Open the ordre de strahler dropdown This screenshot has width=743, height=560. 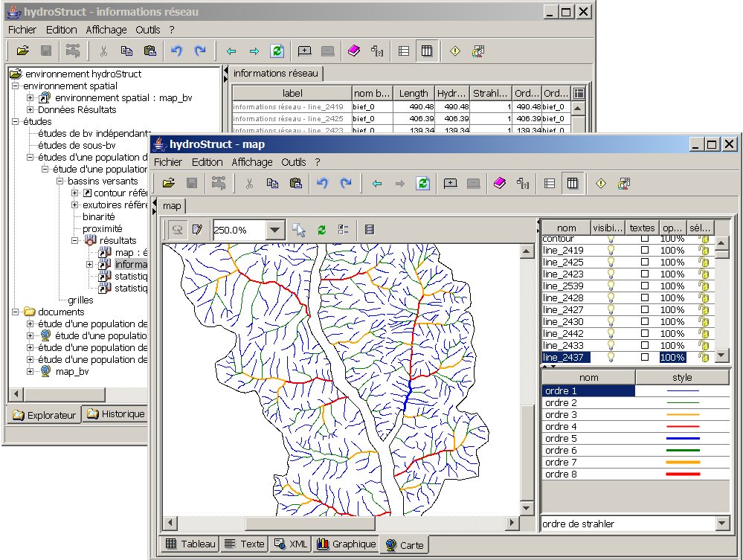(x=721, y=524)
